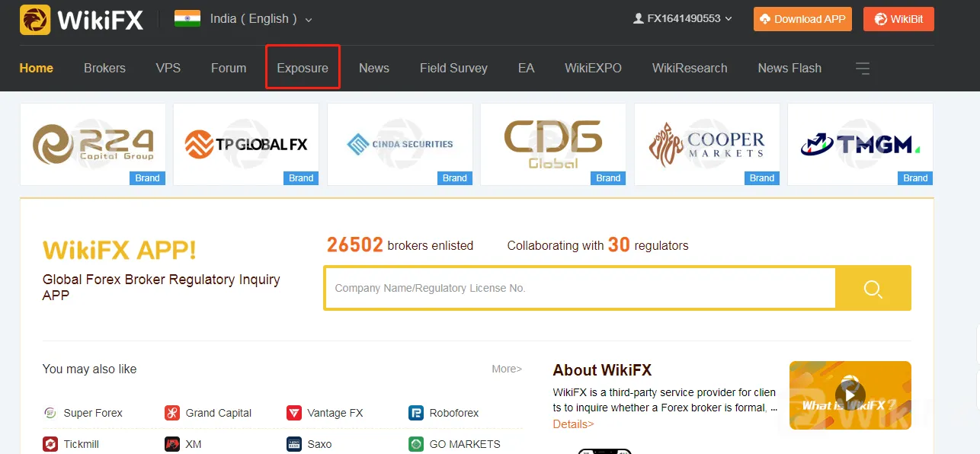Open the WikiResearch menu item
This screenshot has height=454, width=980.
click(690, 68)
